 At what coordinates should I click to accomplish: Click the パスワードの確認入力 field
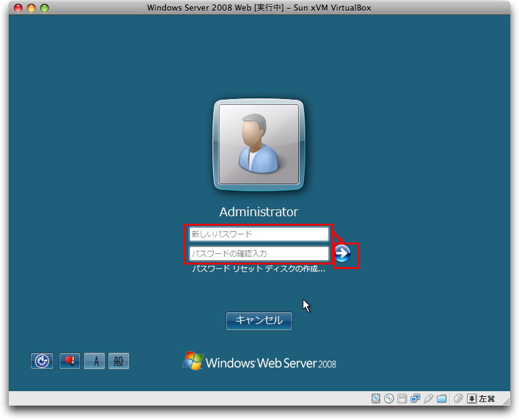259,254
